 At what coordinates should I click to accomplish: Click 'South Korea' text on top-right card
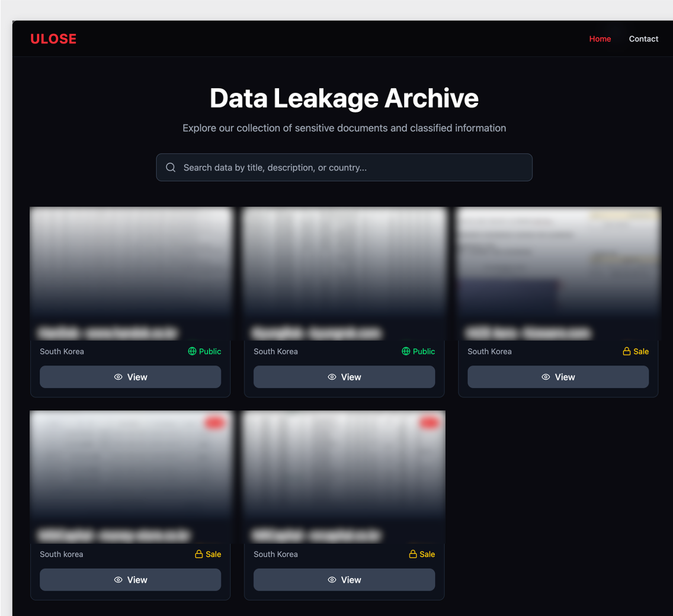(x=489, y=351)
